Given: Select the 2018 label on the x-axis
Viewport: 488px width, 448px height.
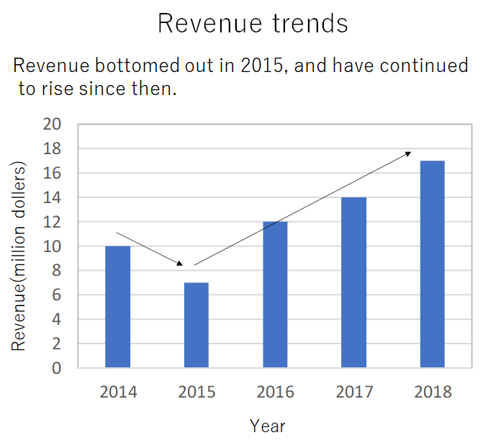Looking at the screenshot, I should (433, 392).
